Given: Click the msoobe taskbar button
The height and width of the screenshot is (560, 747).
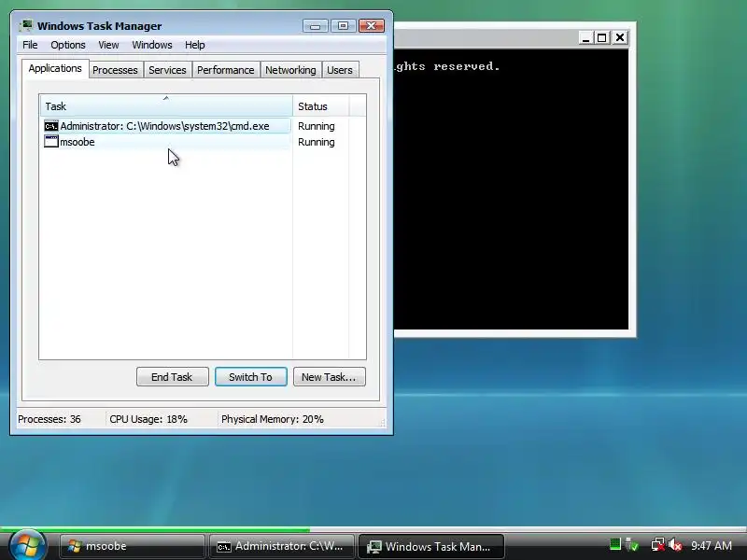Looking at the screenshot, I should point(132,546).
